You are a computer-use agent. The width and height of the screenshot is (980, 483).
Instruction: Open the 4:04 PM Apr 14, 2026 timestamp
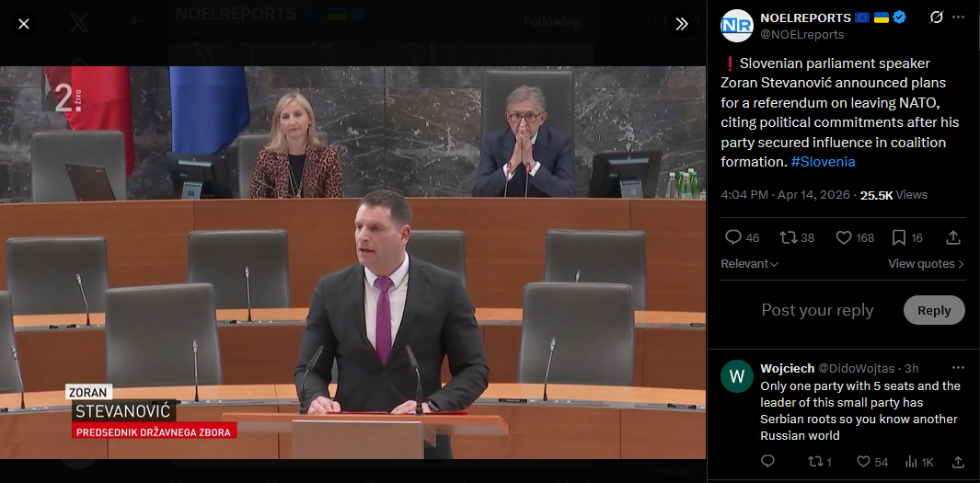pos(785,195)
